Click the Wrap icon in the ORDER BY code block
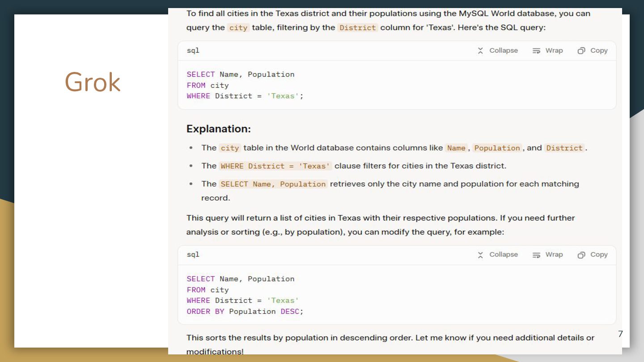 pos(537,255)
